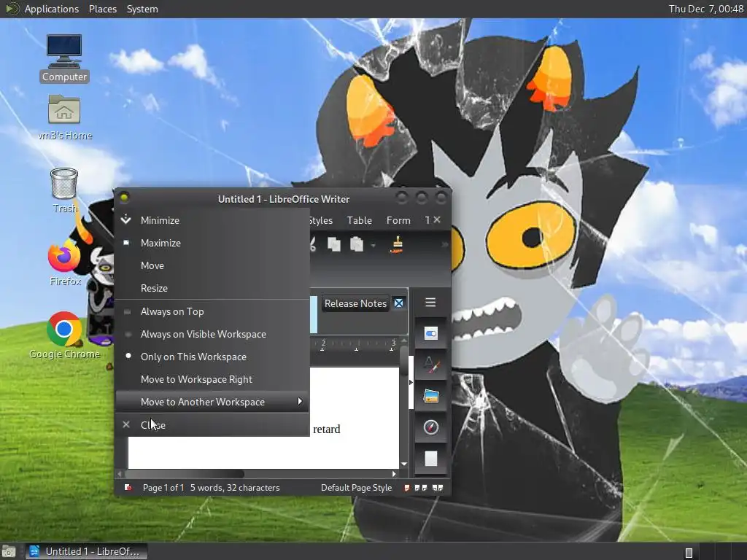Open the sidebar Styles deck
This screenshot has width=747, height=560.
430,365
